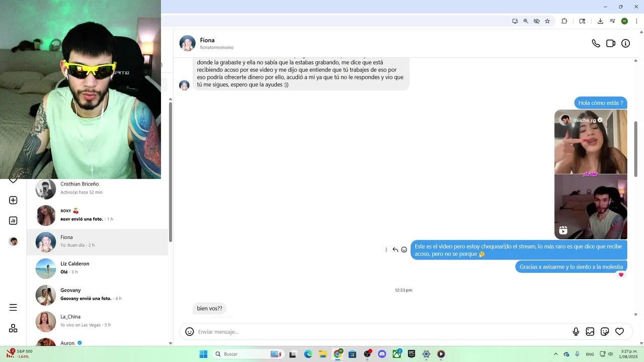This screenshot has height=362, width=644.
Task: Click the Install app icon in address bar
Action: [x=515, y=21]
